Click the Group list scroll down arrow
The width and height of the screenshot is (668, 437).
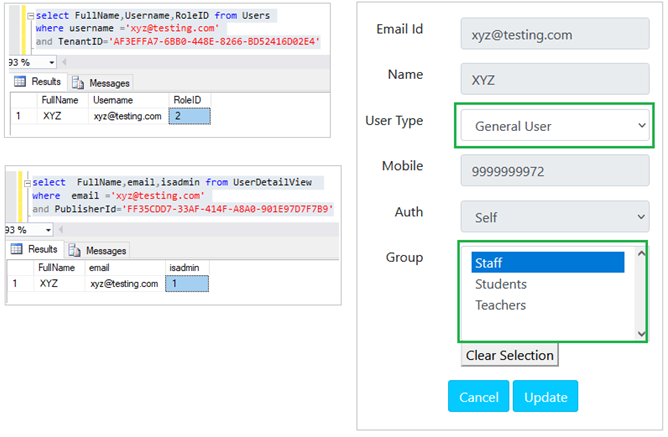tap(641, 334)
